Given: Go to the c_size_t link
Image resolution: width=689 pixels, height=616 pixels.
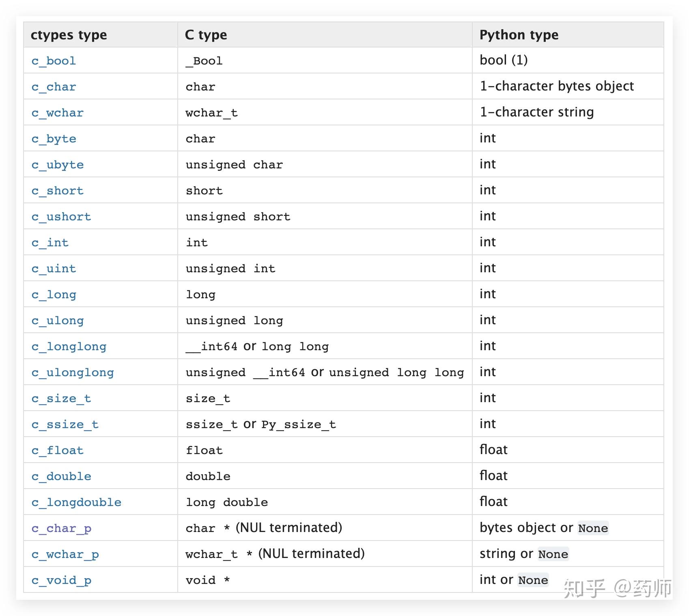Looking at the screenshot, I should click(61, 398).
